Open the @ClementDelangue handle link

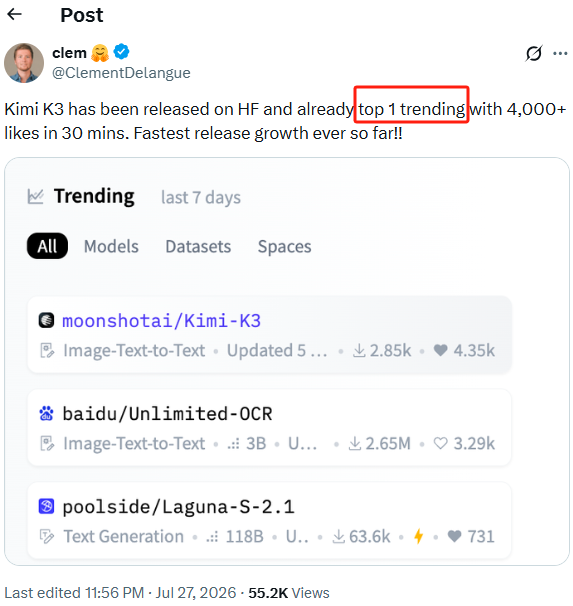click(121, 73)
